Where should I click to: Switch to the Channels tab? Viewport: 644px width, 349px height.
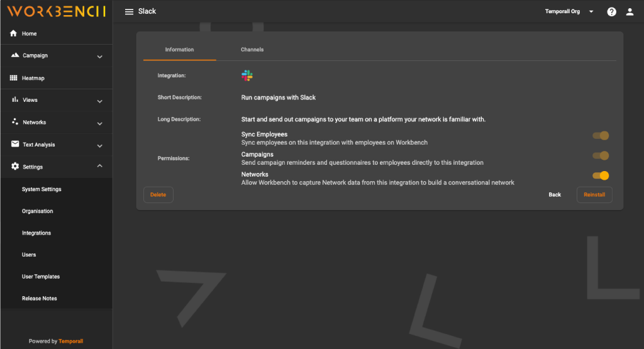(252, 50)
